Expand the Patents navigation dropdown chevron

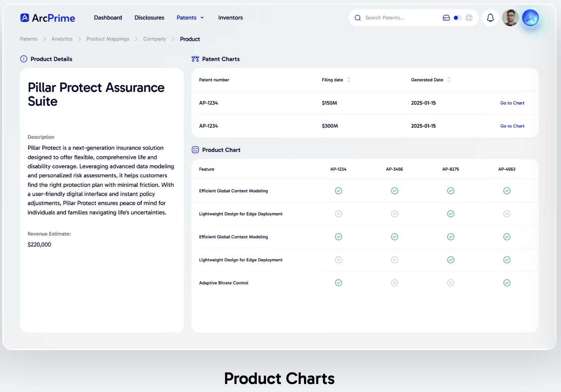pyautogui.click(x=202, y=18)
